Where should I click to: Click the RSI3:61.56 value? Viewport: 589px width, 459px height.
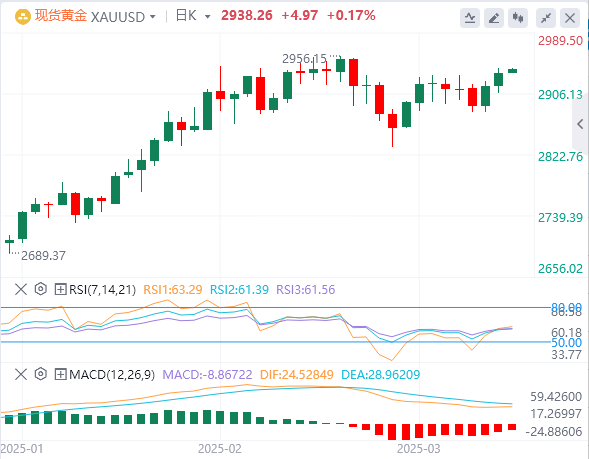(x=305, y=290)
